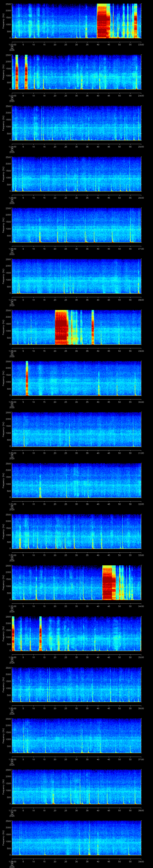Choose the spectrogram panel starting at 1:31:00
Viewport: 153px width, 868px height.
coord(76,481)
